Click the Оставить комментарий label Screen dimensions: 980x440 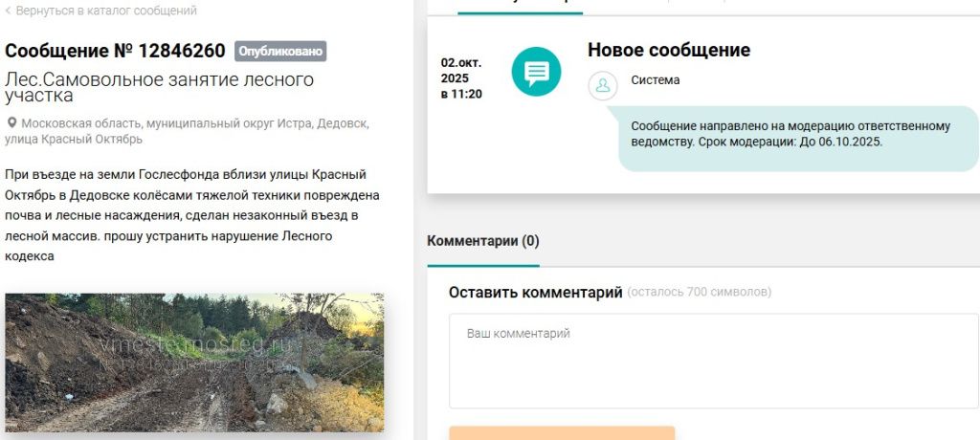coord(535,292)
